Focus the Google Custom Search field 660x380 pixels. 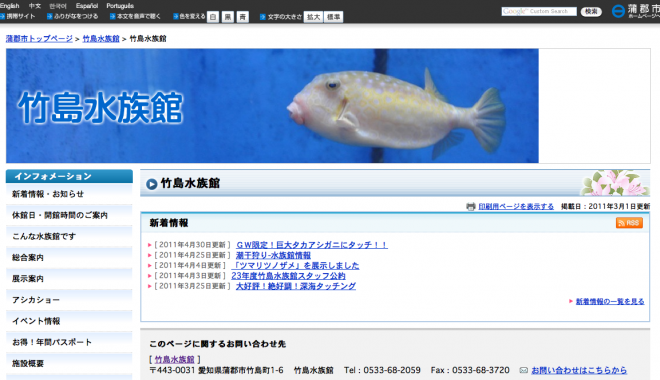[x=539, y=11]
